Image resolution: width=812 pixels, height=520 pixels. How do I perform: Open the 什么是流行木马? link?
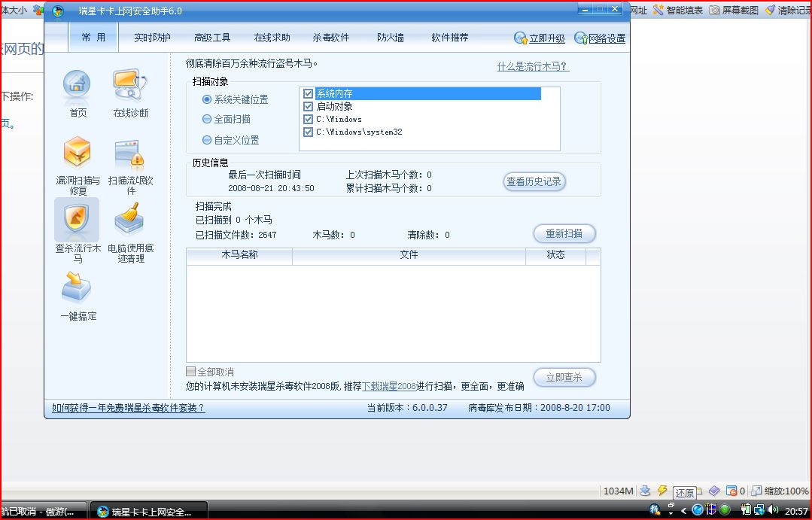point(533,66)
